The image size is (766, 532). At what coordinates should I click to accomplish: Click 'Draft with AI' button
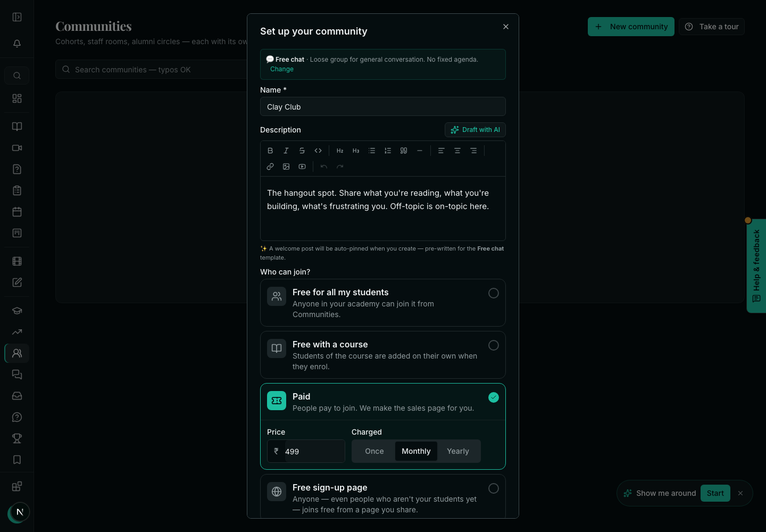pyautogui.click(x=475, y=130)
